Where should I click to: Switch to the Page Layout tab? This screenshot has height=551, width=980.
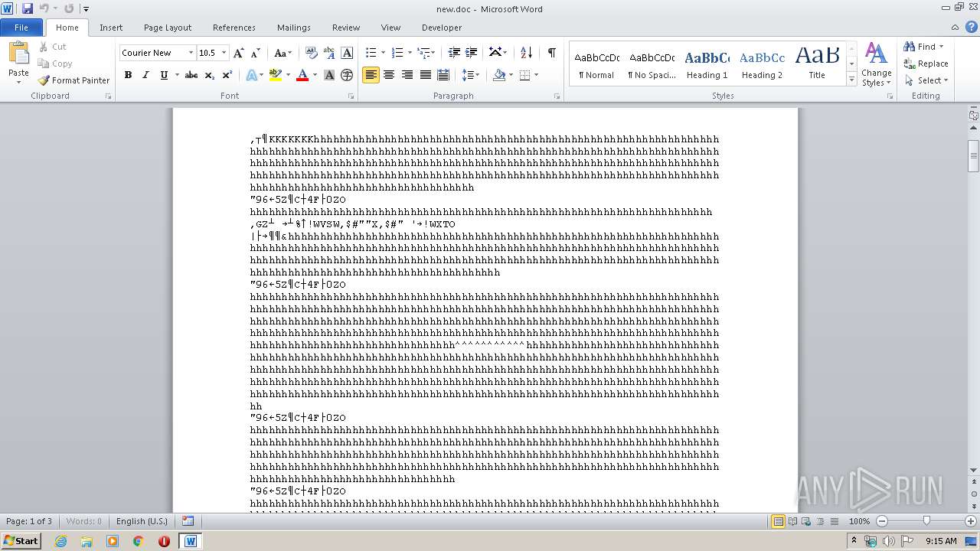click(168, 28)
